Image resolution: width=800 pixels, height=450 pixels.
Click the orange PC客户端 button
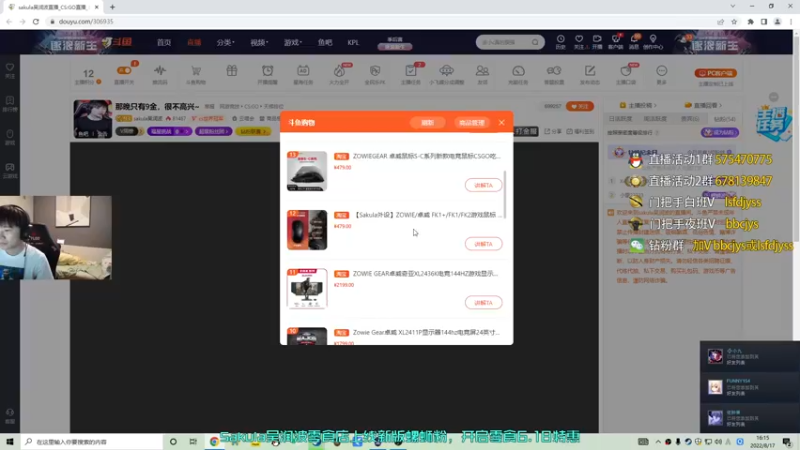pos(716,73)
